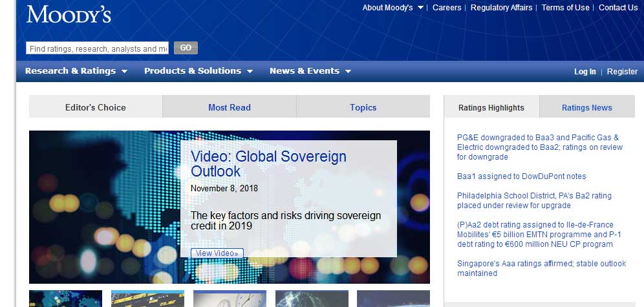This screenshot has height=307, width=644.
Task: Open the Global Sovereign Outlook headline
Action: pyautogui.click(x=268, y=164)
